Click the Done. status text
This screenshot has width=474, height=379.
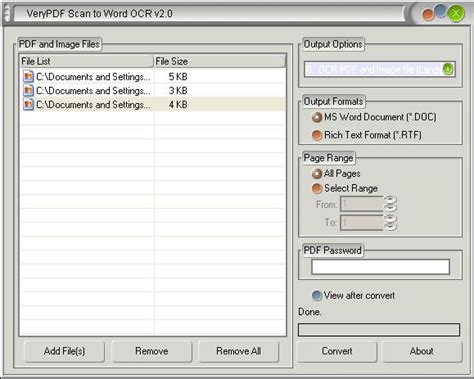(310, 312)
